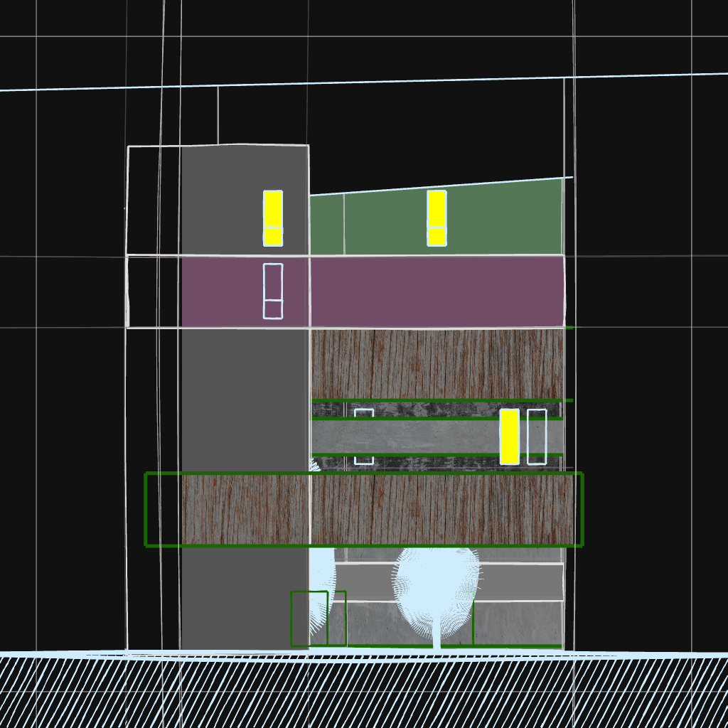
Task: Select the trunk of the large tree
Action: [x=437, y=640]
